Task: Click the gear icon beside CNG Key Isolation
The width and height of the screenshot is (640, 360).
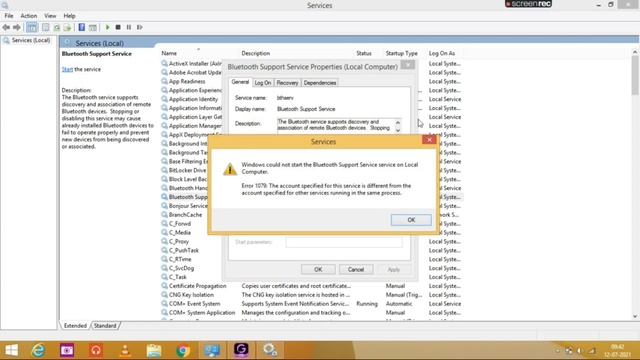Action: click(x=164, y=295)
